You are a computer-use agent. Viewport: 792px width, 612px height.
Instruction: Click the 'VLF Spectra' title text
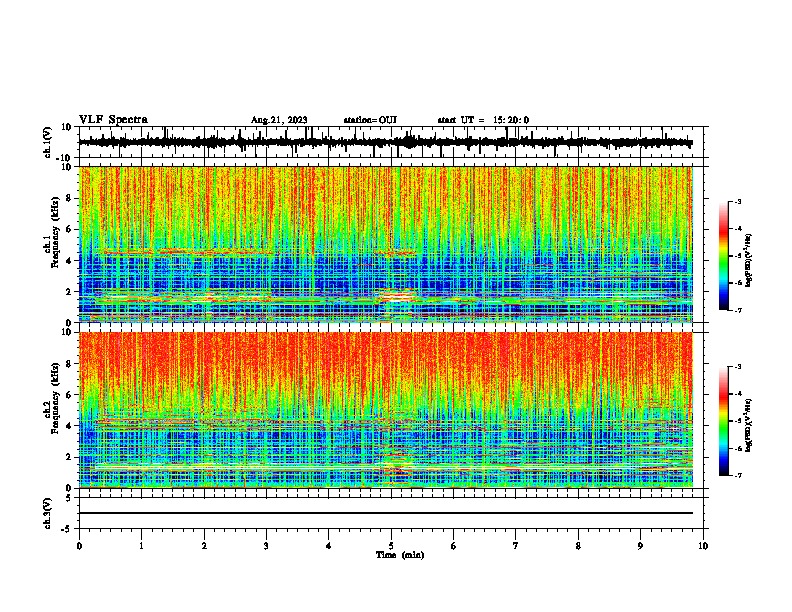pos(113,120)
